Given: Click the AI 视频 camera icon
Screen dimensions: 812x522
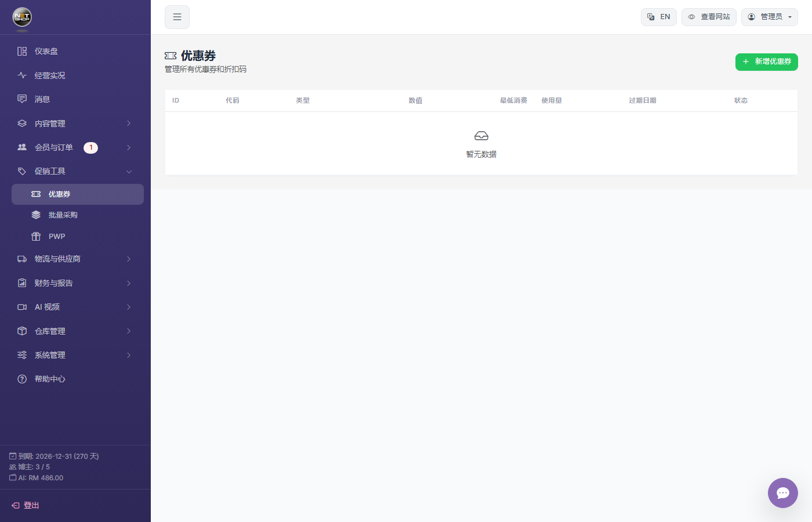Looking at the screenshot, I should pos(22,307).
